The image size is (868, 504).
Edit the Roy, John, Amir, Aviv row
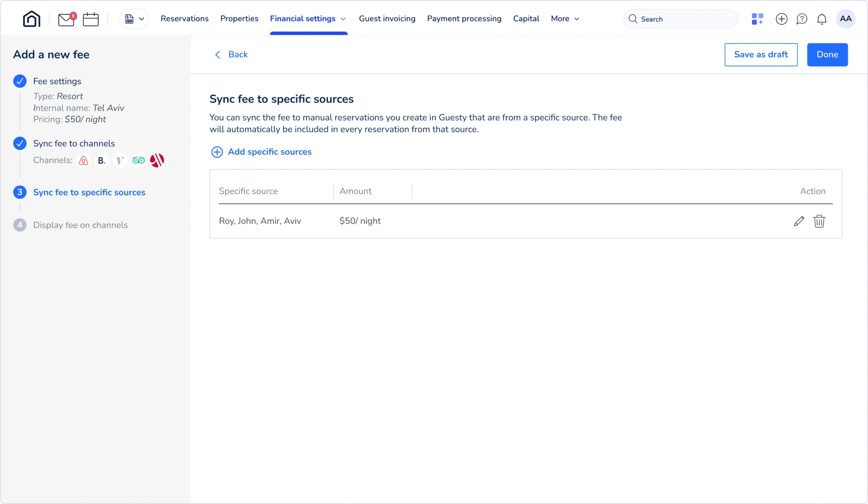[799, 221]
